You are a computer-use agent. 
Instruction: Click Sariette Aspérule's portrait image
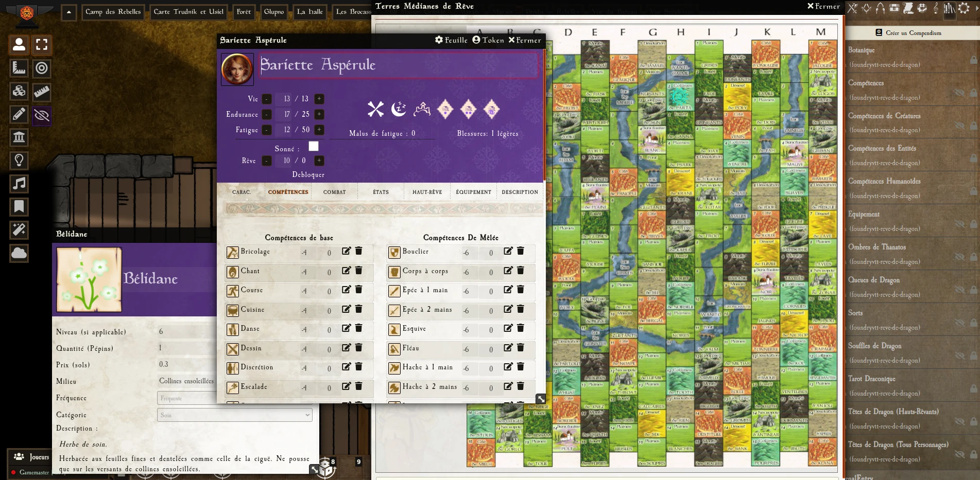click(237, 69)
